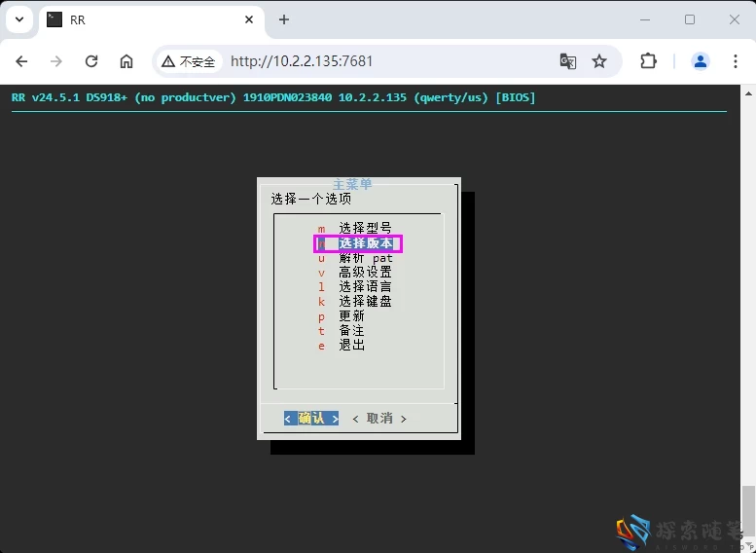Open the browser home page
Image resolution: width=756 pixels, height=553 pixels.
tap(126, 61)
